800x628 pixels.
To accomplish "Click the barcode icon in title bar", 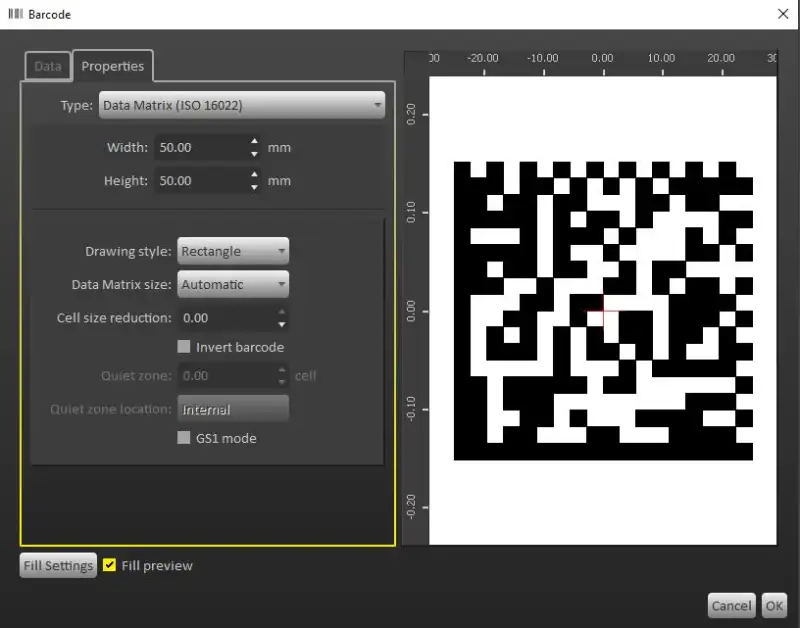I will pos(15,15).
